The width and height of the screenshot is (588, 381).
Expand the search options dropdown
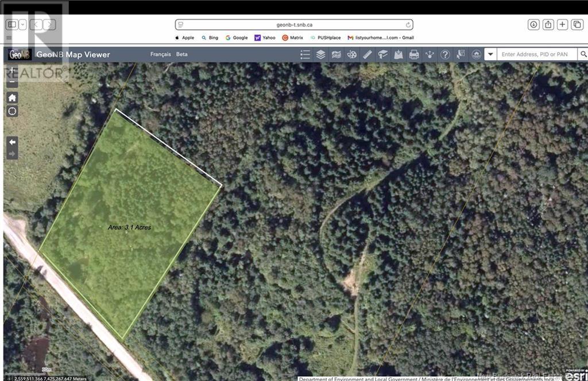click(489, 54)
